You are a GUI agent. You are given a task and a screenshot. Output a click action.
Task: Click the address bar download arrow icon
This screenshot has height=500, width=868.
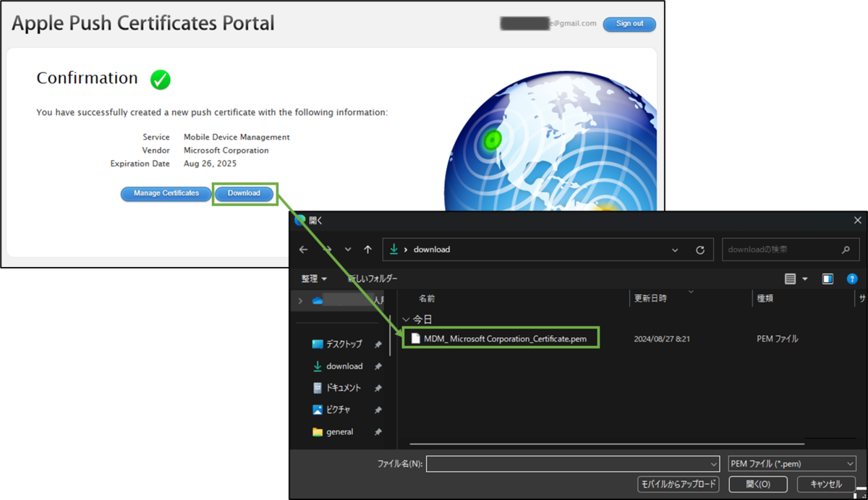pyautogui.click(x=393, y=249)
